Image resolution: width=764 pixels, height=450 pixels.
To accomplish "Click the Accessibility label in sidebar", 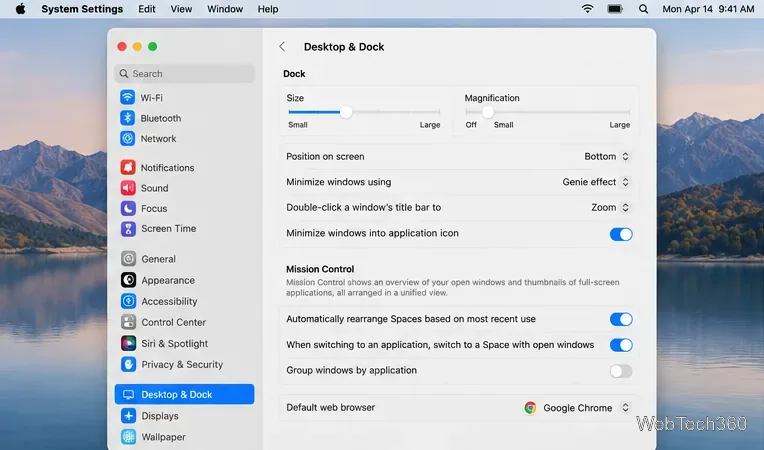I will (169, 301).
